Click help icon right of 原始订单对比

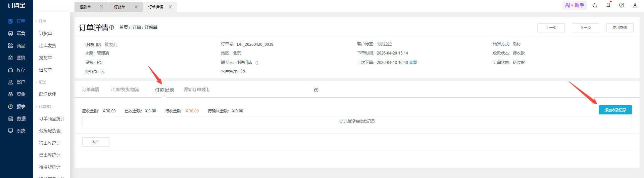316,90
